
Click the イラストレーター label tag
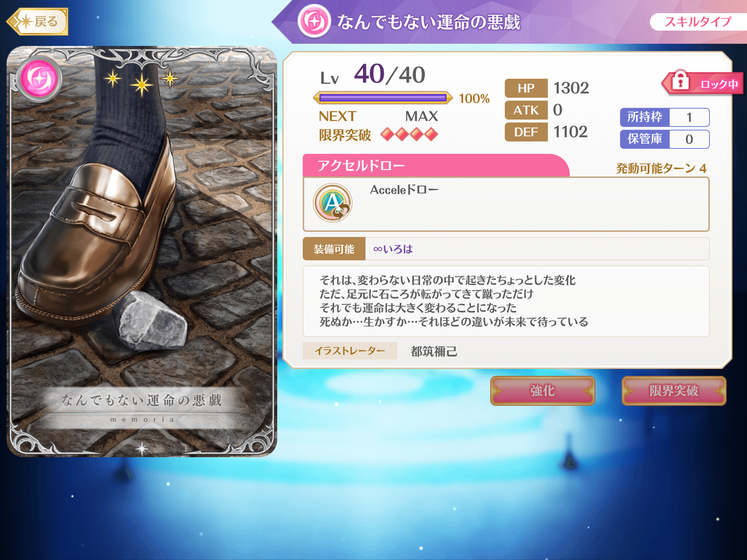[350, 351]
